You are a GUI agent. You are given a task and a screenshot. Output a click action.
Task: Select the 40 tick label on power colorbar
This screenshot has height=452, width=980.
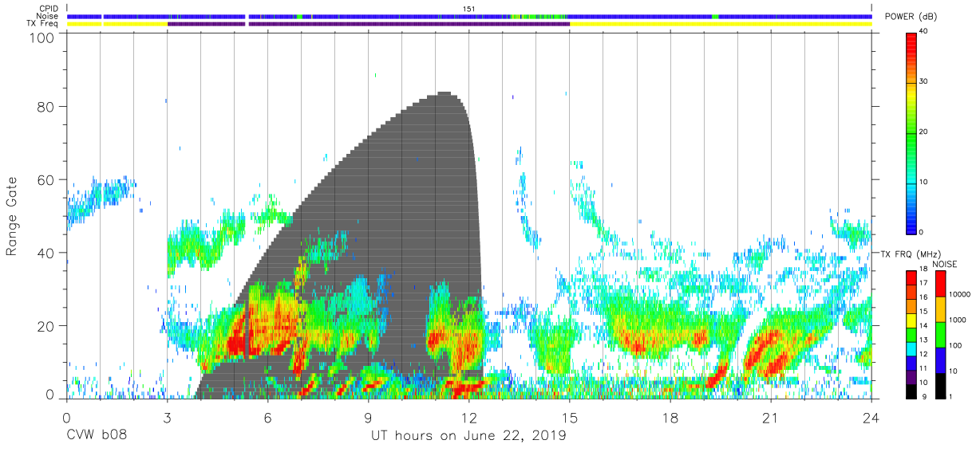pyautogui.click(x=923, y=32)
